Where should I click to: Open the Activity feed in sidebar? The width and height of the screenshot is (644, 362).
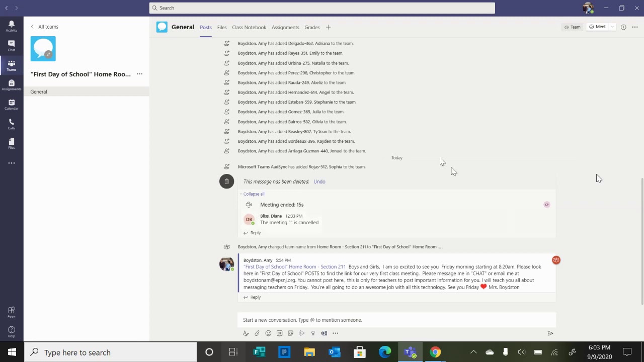(x=11, y=26)
